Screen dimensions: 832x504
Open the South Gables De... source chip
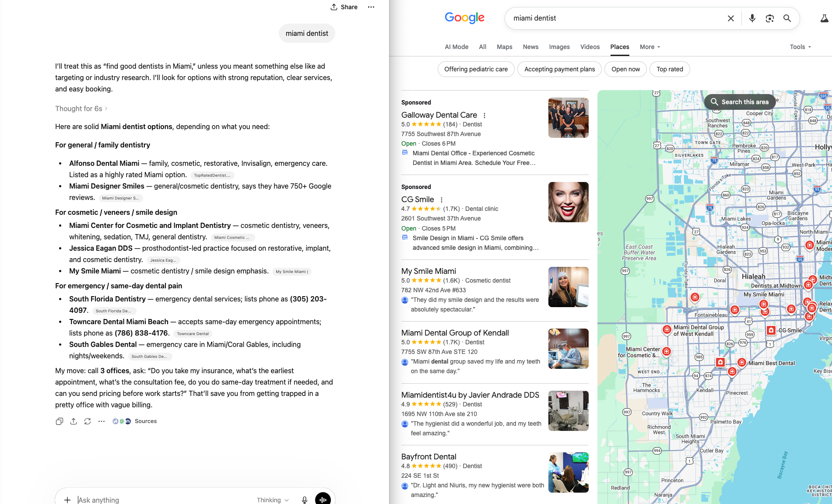pyautogui.click(x=149, y=357)
